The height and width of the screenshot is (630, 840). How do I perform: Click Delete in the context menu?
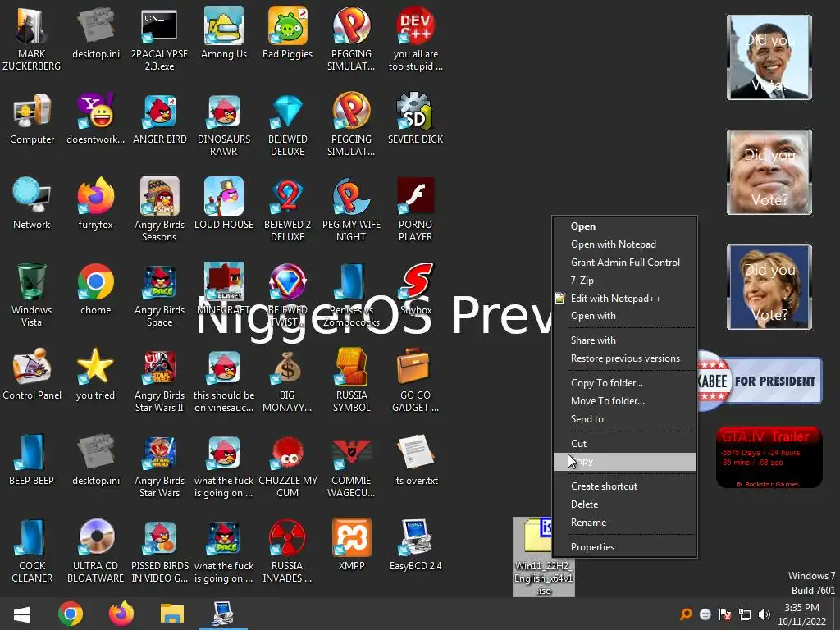(x=624, y=504)
